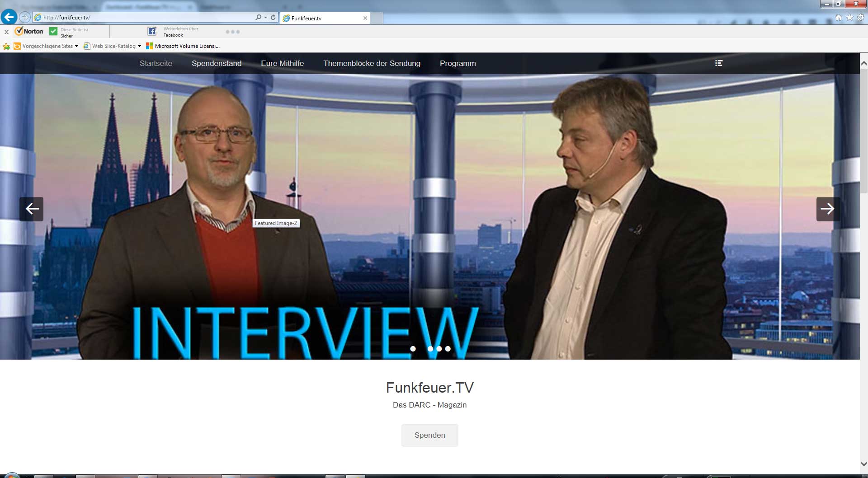Open a new blank tab
The image size is (868, 478).
[x=377, y=18]
